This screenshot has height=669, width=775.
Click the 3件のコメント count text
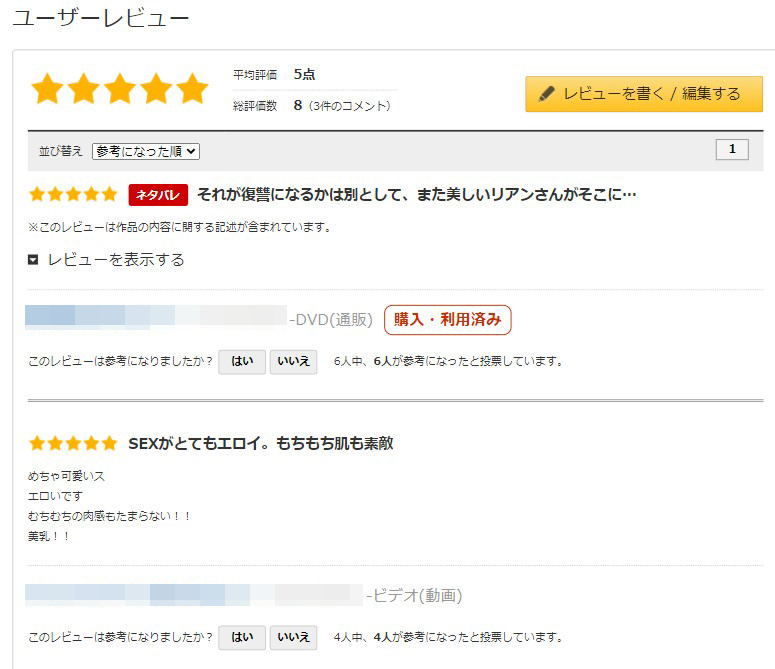(x=350, y=106)
